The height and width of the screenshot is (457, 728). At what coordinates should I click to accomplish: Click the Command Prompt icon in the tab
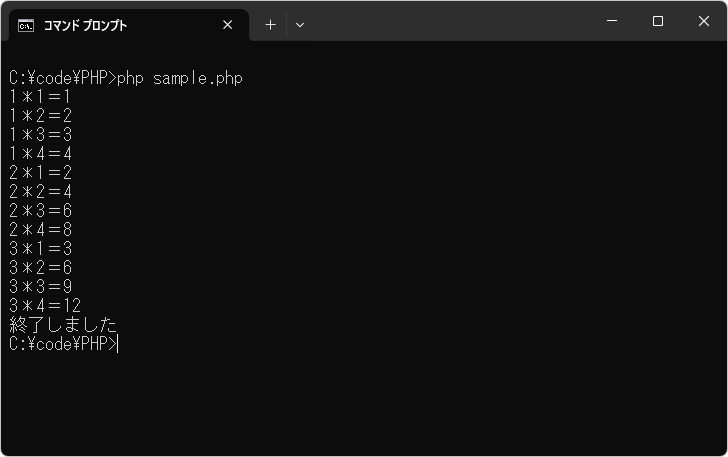(27, 25)
